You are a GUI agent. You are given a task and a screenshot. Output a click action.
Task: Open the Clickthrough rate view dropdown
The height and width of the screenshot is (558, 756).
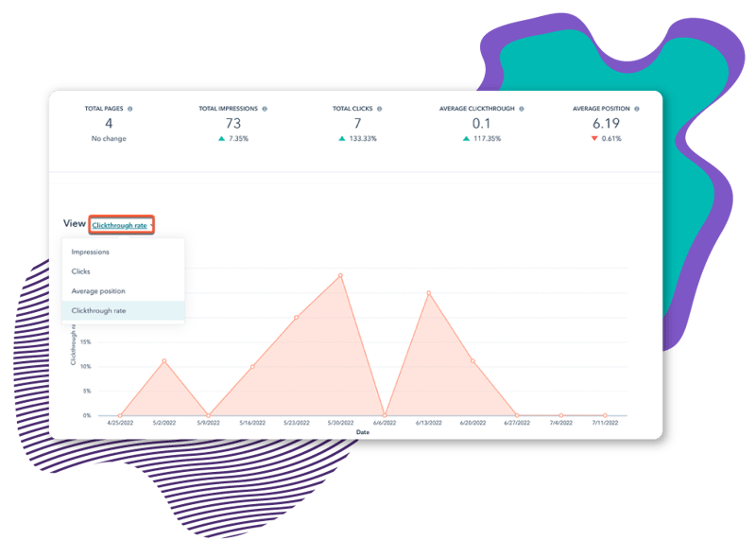(122, 225)
